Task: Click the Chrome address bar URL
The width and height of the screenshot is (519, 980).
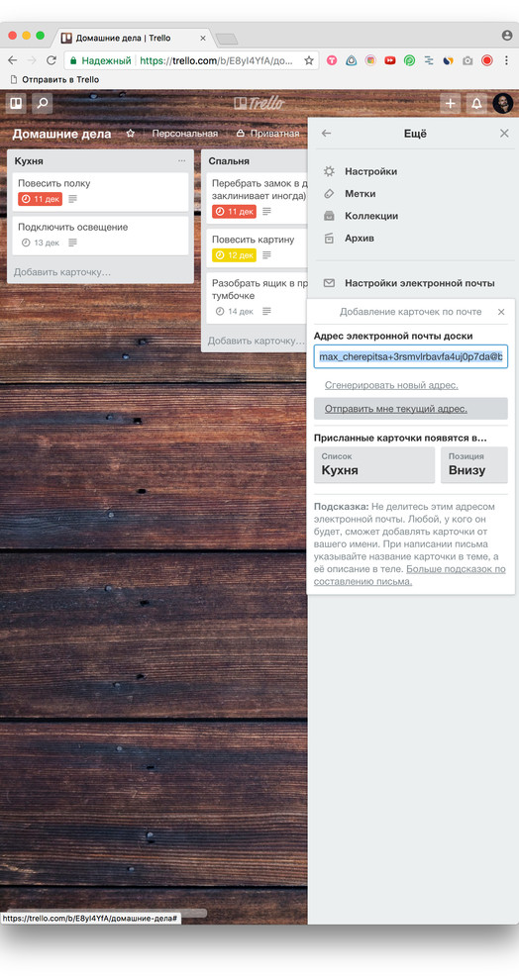Action: tap(216, 60)
